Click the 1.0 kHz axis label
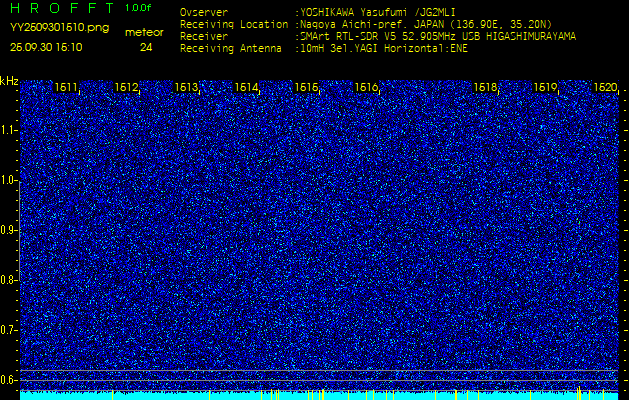629x400 pixels. click(x=9, y=180)
